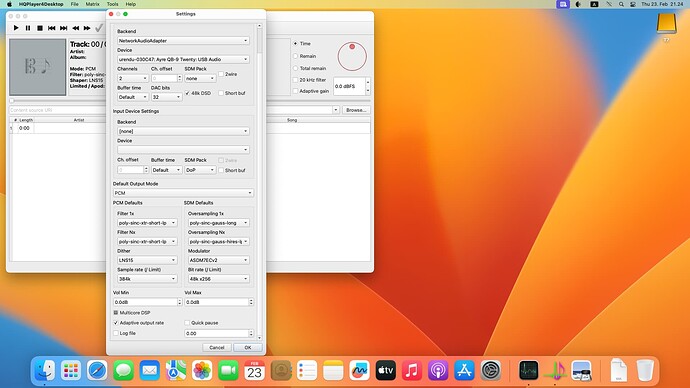Open Sample rate 384k dropdown
Screen dimensions: 690x388
(x=147, y=279)
